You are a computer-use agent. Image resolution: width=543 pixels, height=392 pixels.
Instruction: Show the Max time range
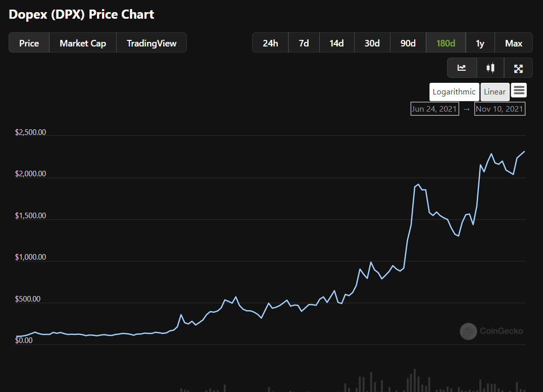514,43
